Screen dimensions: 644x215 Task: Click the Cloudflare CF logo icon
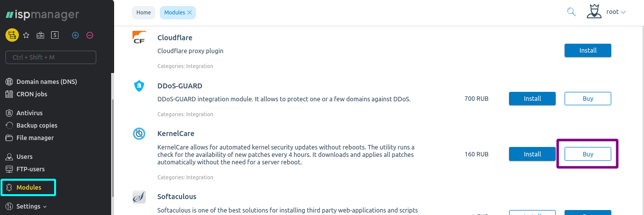pyautogui.click(x=139, y=37)
